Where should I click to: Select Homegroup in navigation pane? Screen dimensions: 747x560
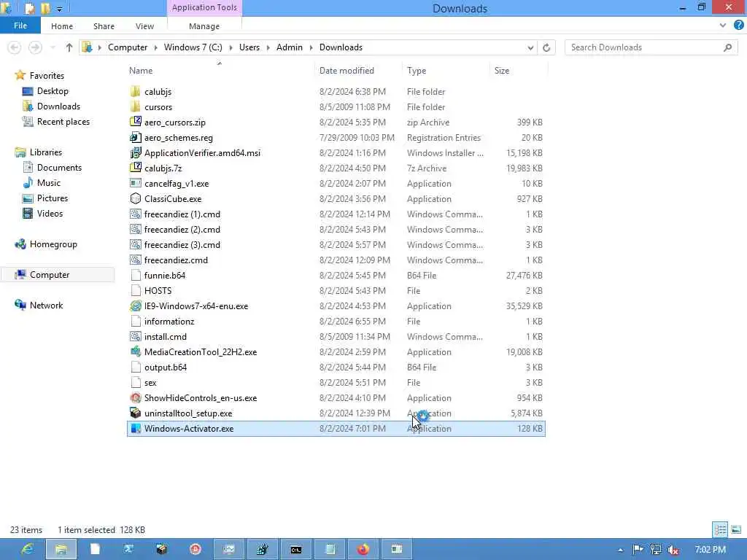(x=53, y=244)
